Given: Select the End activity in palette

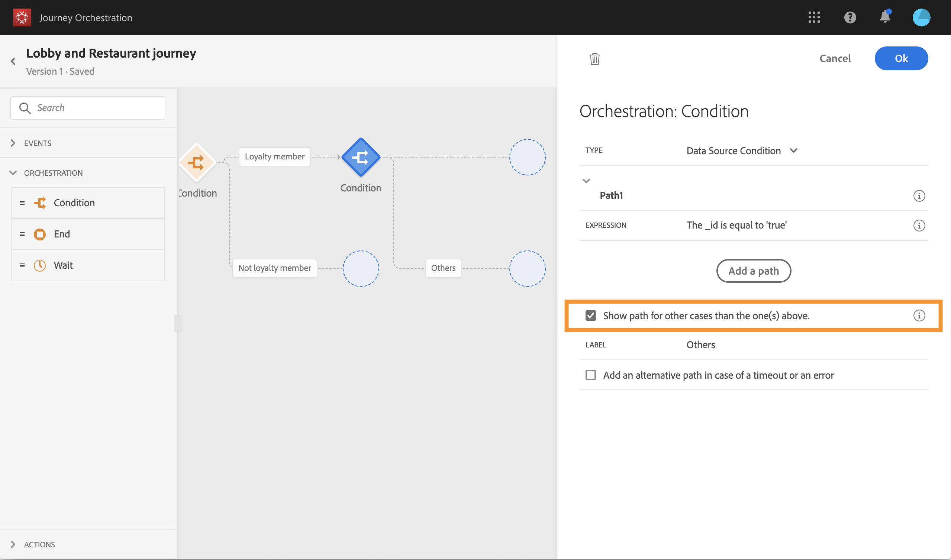Looking at the screenshot, I should [62, 234].
